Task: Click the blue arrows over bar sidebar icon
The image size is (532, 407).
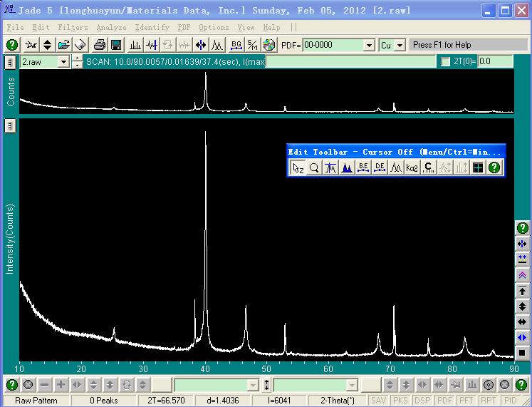Action: pos(522,259)
